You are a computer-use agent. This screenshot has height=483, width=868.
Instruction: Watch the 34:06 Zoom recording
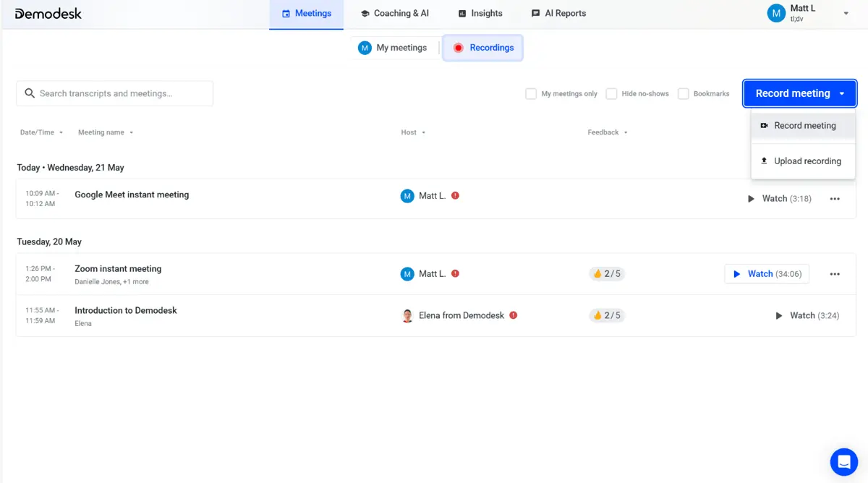767,274
